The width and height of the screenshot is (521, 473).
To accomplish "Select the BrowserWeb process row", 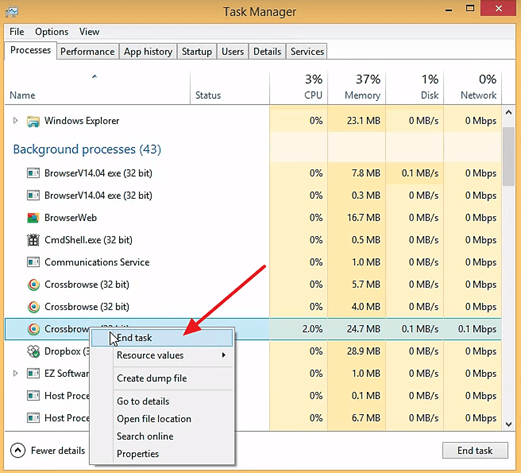I will (x=253, y=218).
